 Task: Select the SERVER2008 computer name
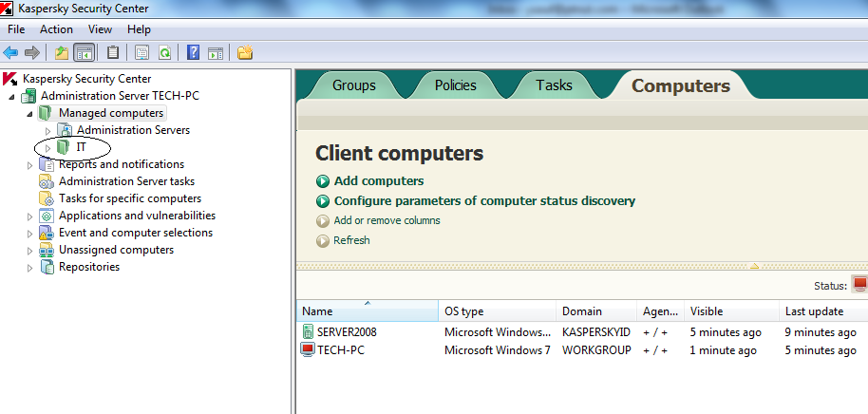(x=347, y=332)
